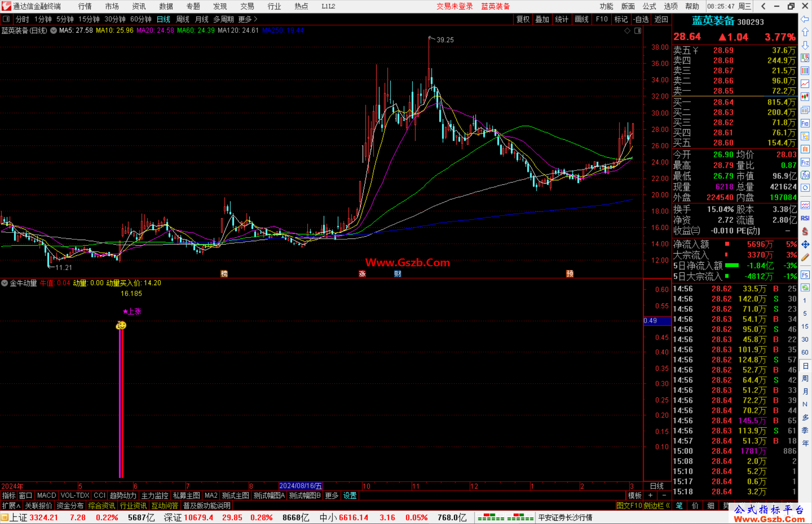The image size is (812, 524).
Task: Click the plus button to add indicator window
Action: 650,495
